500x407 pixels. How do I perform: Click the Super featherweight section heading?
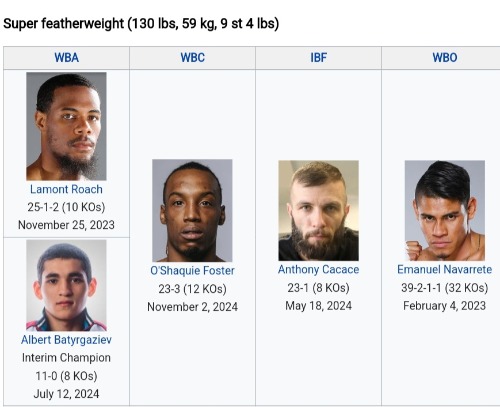click(x=141, y=24)
